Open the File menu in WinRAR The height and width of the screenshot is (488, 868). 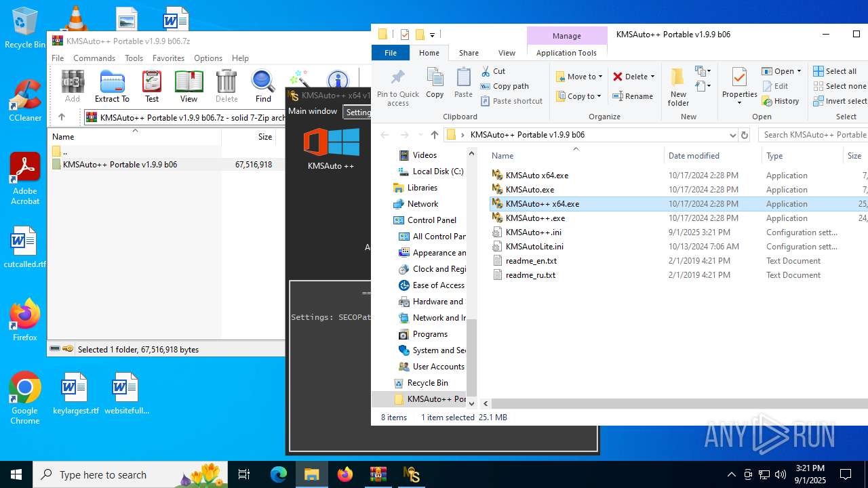click(58, 58)
